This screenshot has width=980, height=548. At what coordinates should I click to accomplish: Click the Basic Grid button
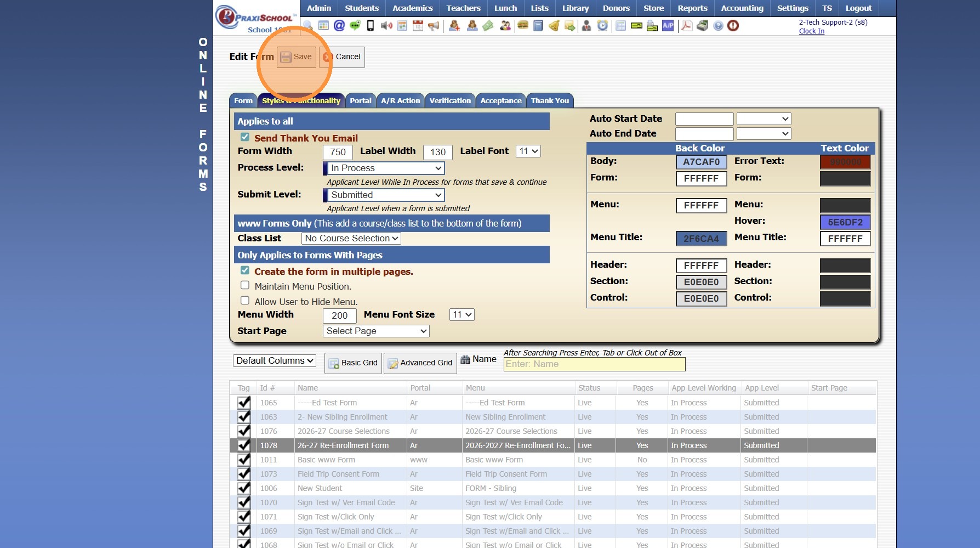coord(353,363)
